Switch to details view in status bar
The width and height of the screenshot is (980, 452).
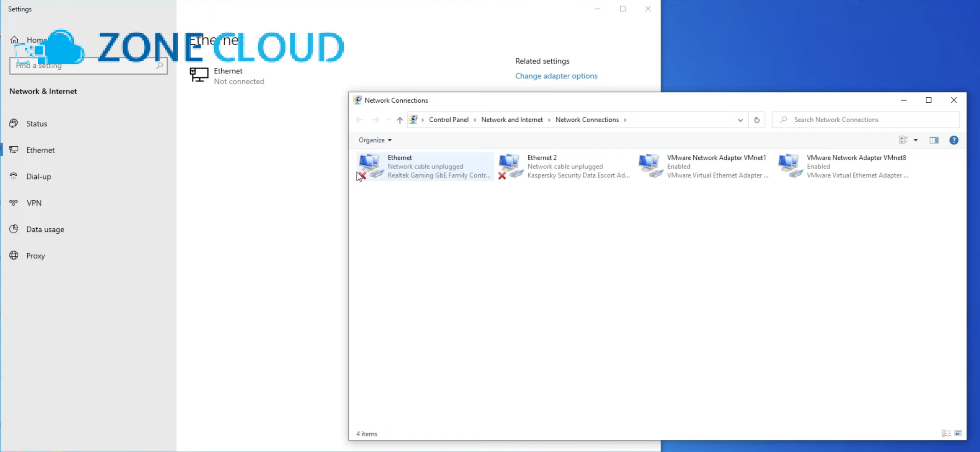[x=946, y=433]
